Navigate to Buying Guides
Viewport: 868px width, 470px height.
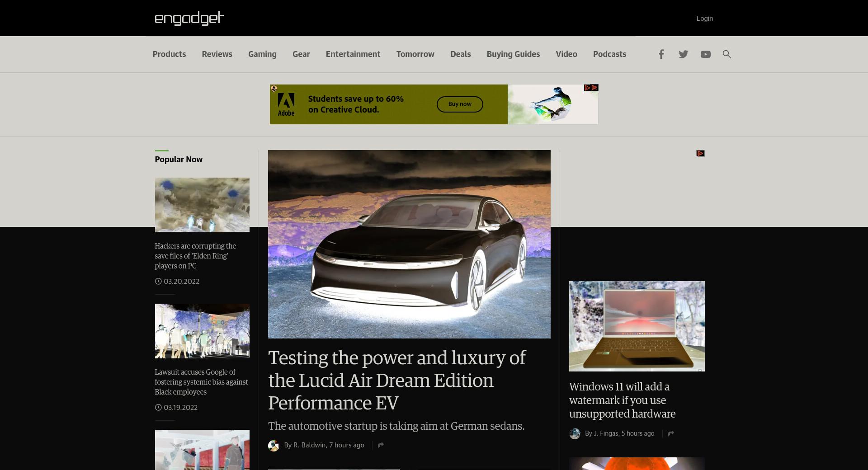513,54
